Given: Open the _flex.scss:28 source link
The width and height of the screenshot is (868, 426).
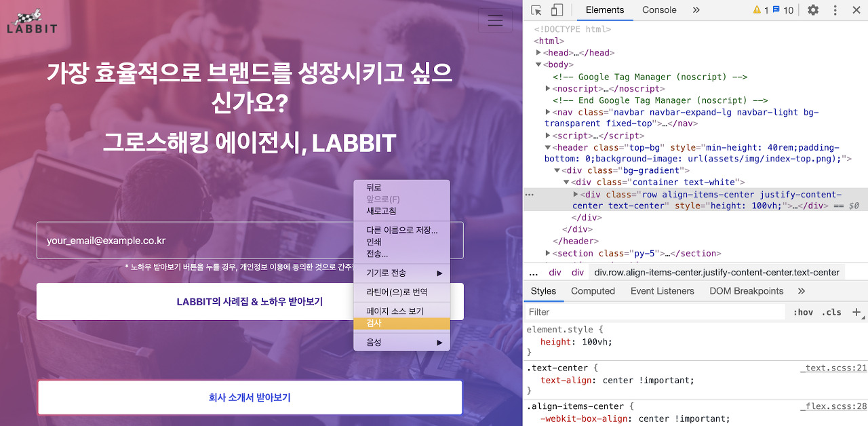Looking at the screenshot, I should (x=833, y=407).
